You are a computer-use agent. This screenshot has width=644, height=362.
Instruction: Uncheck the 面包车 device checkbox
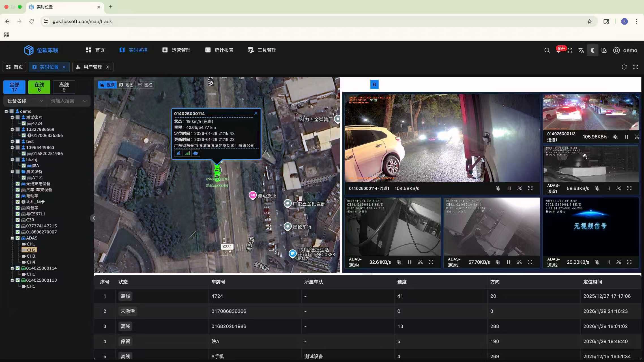(x=18, y=208)
